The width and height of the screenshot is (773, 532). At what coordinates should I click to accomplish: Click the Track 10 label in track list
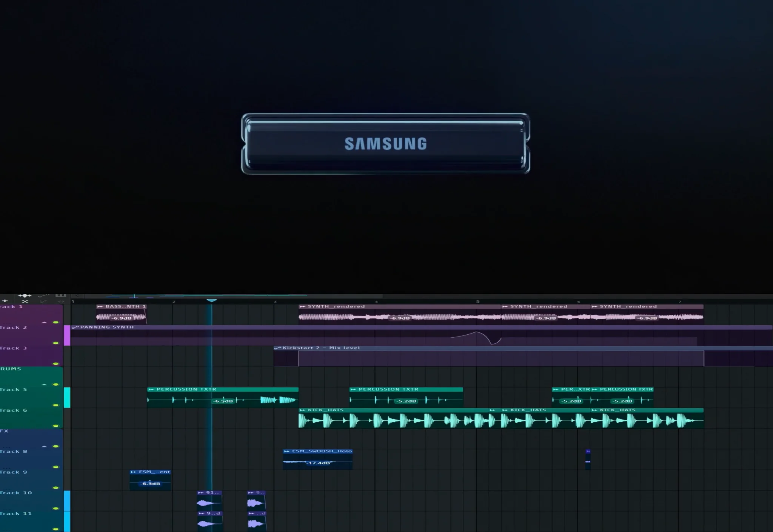[x=16, y=493]
